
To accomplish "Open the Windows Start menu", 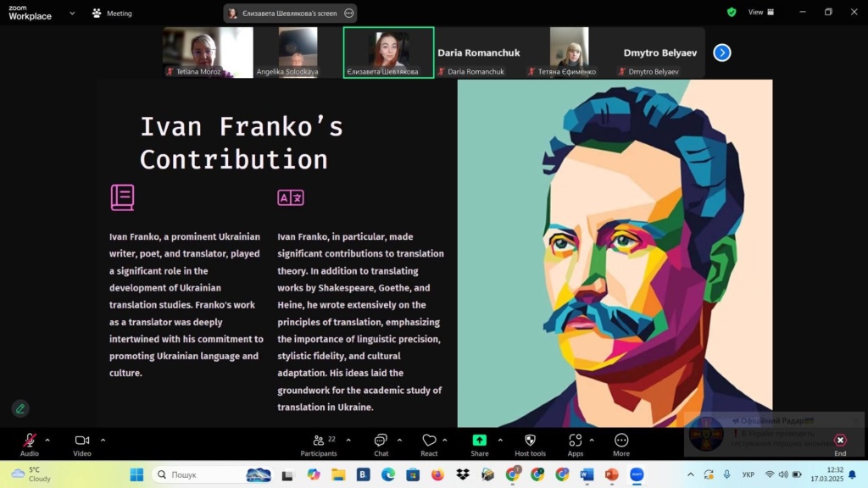I will (136, 474).
